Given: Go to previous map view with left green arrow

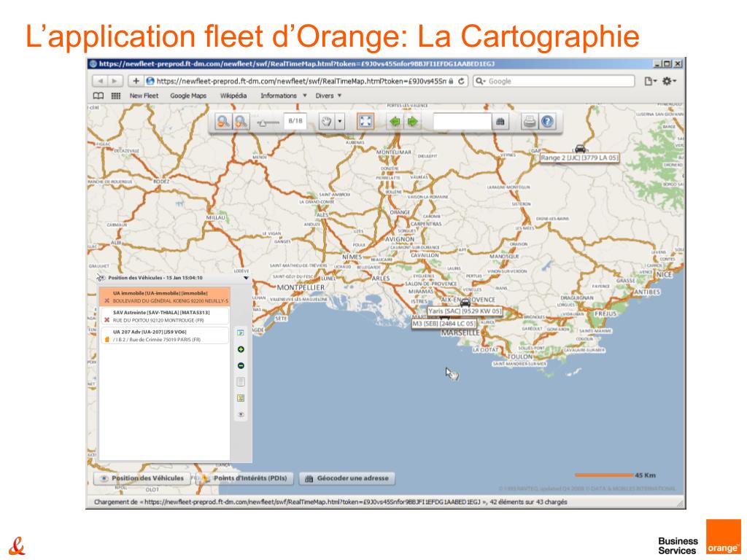Looking at the screenshot, I should [395, 122].
